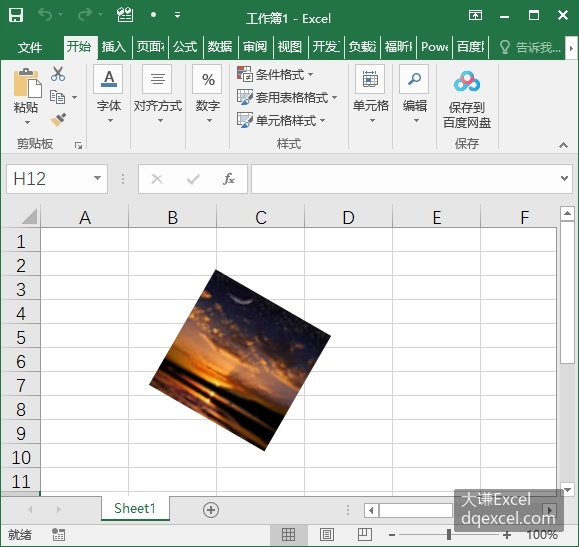
Task: Switch to the 视图 ribbon tab
Action: click(x=290, y=47)
